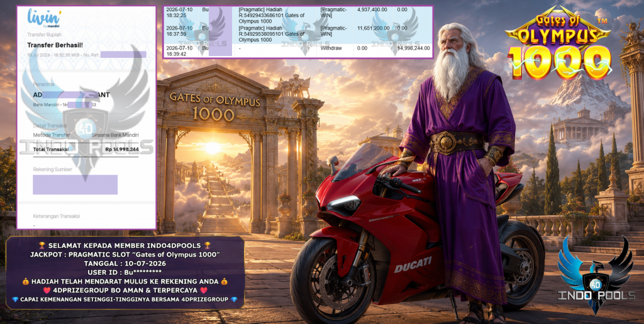
Task: Select the 'TANGGAL : 10-07-2026' line
Action: click(x=125, y=263)
